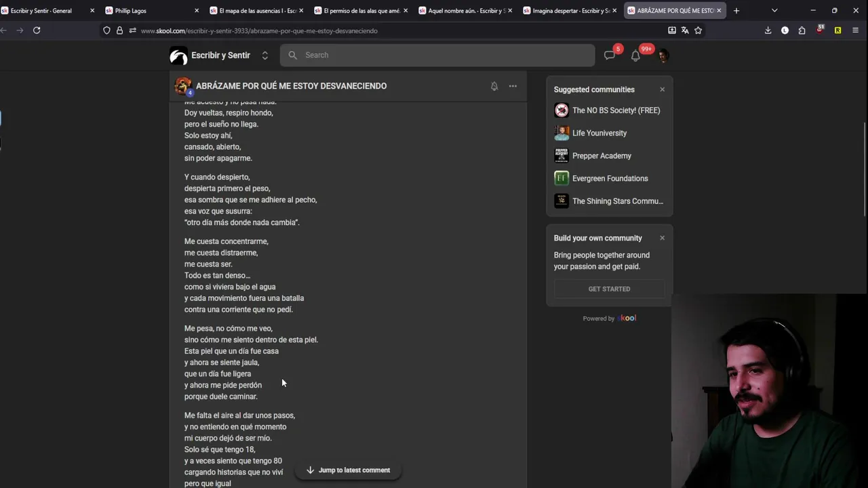This screenshot has height=488, width=868.
Task: Click the tracking protection shield icon
Action: 106,30
